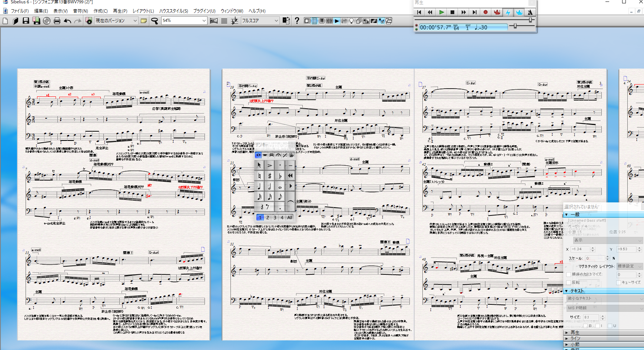The height and width of the screenshot is (350, 644).
Task: Print the score with the printer icon
Action: coord(57,21)
